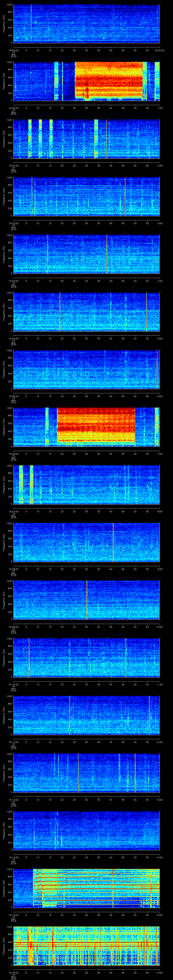Viewport: 173px width, 980px height.
Task: Click the '19:03:00' time label
Action: 13,281
